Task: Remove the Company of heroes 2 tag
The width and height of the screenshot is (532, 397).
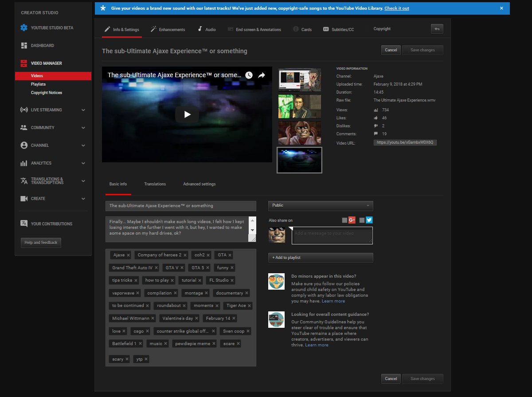Action: click(185, 255)
